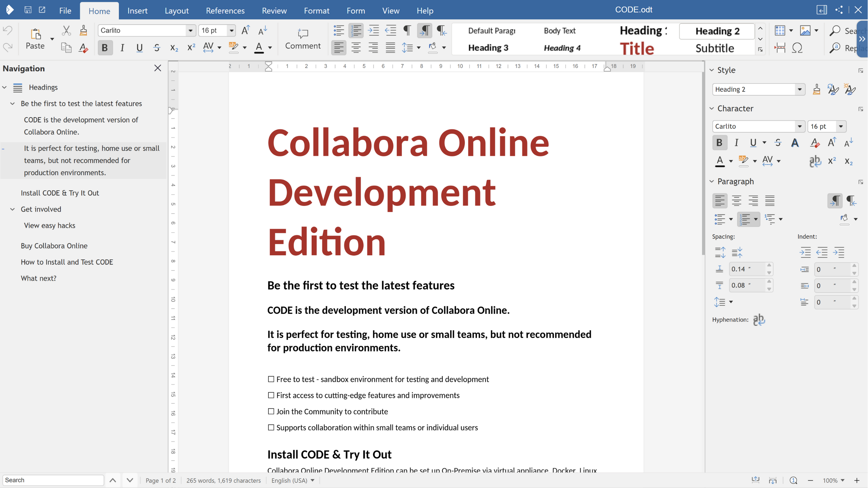868x488 pixels.
Task: Collapse the 'Get involved' heading tree
Action: pyautogui.click(x=13, y=209)
